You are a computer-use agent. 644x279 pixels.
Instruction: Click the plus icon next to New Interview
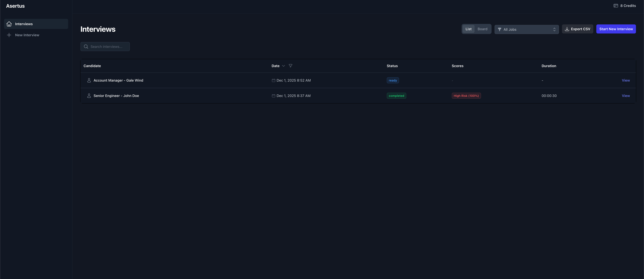9,35
